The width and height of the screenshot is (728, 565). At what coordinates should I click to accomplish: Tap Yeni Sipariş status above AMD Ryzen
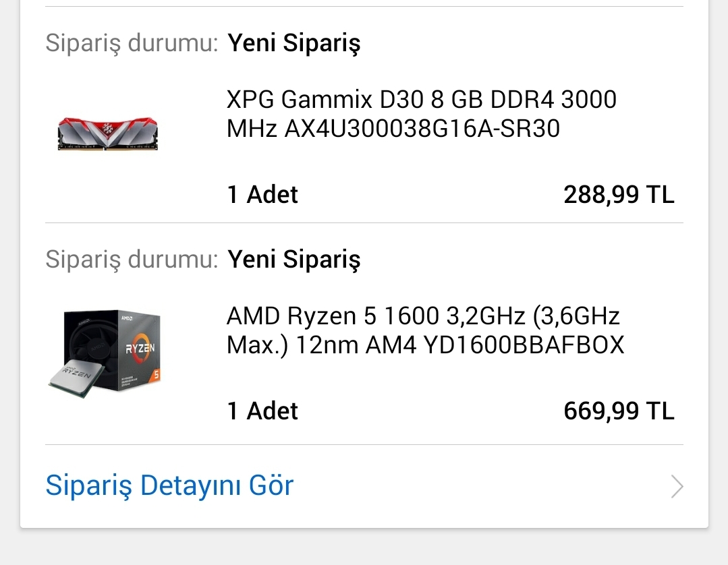pyautogui.click(x=294, y=260)
